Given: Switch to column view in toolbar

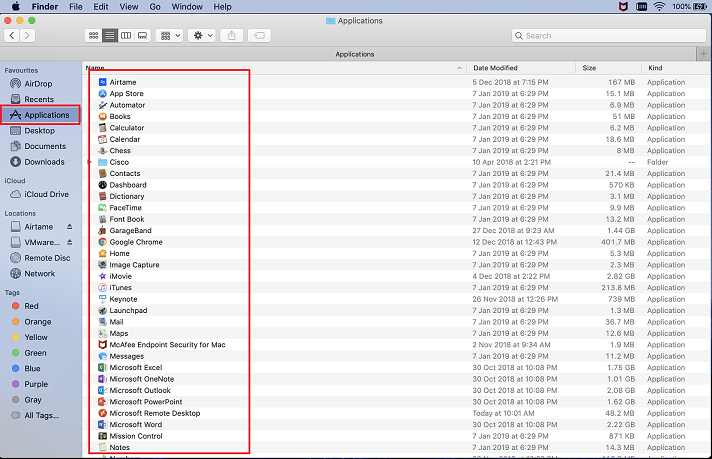Looking at the screenshot, I should click(126, 35).
